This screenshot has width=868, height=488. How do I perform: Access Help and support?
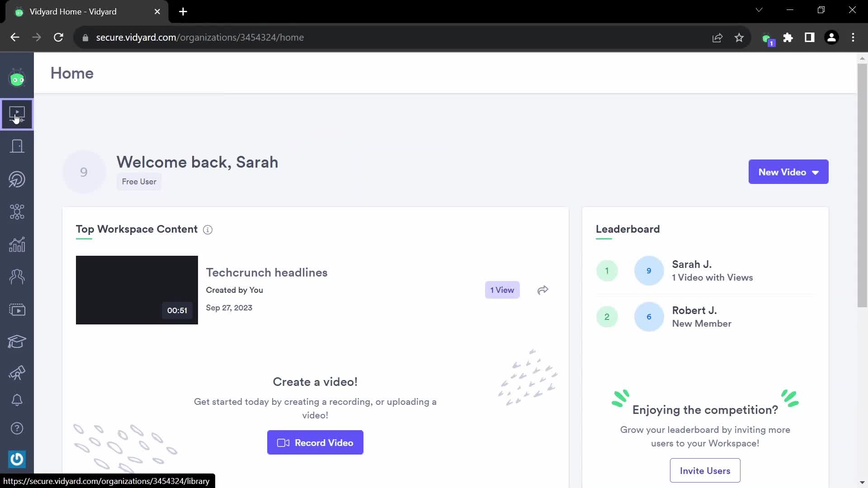pyautogui.click(x=17, y=428)
